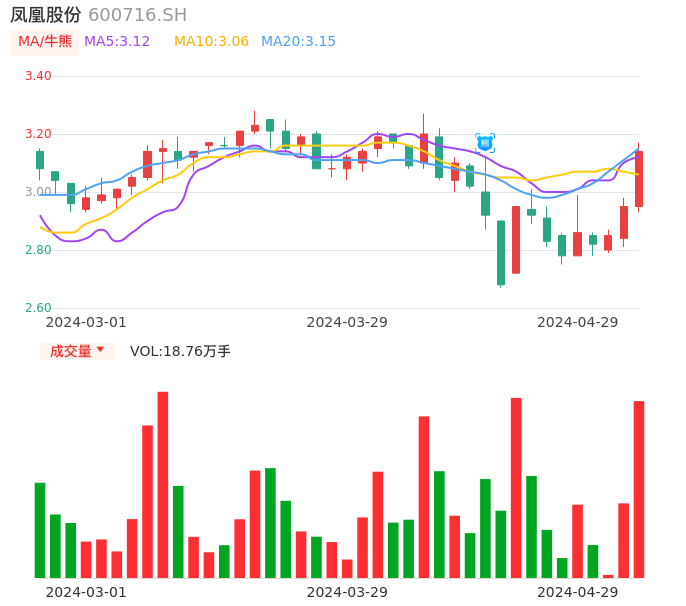Click the 3.40 price axis label

(38, 76)
